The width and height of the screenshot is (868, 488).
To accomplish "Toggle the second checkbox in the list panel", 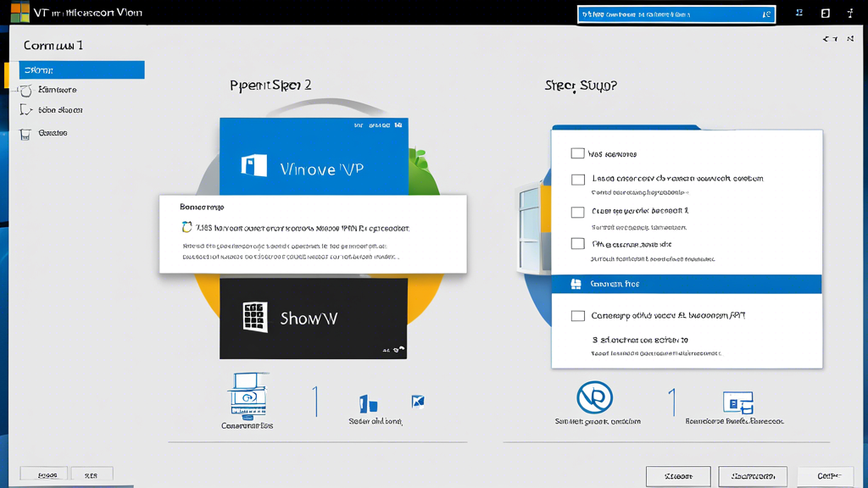I will (x=577, y=180).
